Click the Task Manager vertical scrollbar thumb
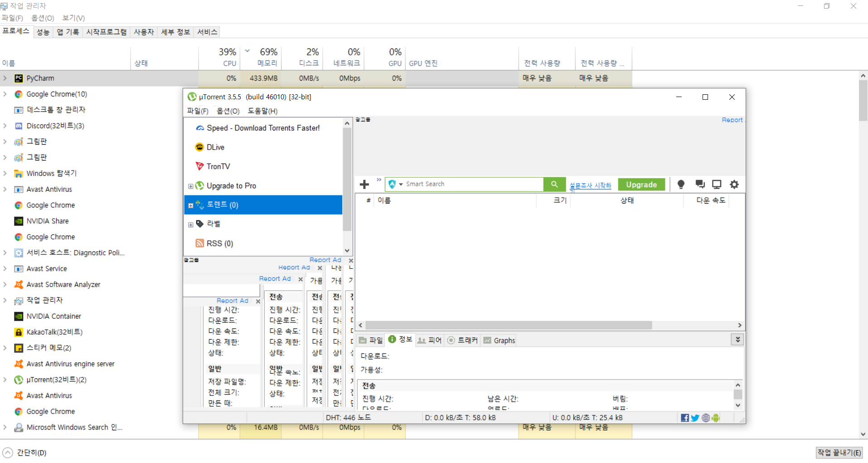The height and width of the screenshot is (463, 868). click(x=863, y=101)
